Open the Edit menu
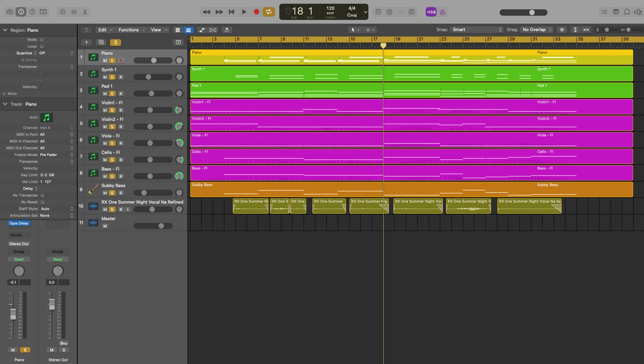644x364 pixels. pyautogui.click(x=105, y=30)
